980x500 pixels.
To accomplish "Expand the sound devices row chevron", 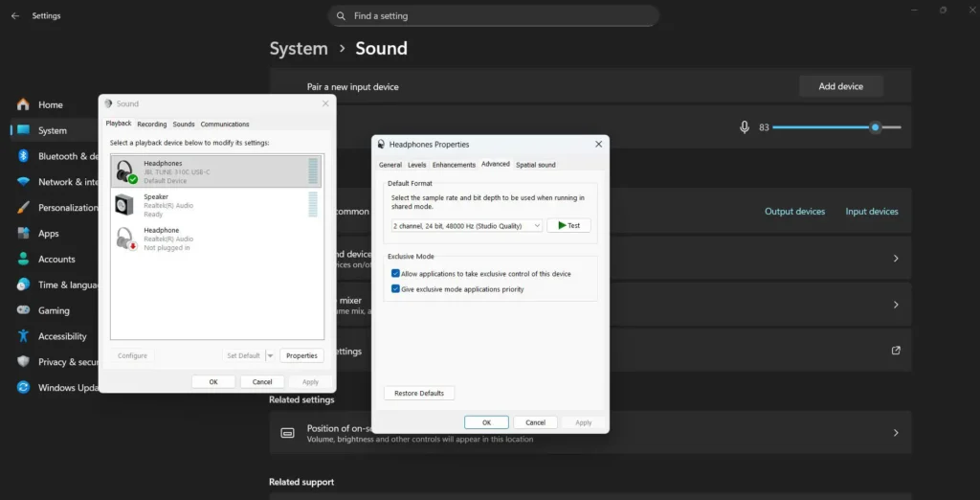I will [x=896, y=259].
